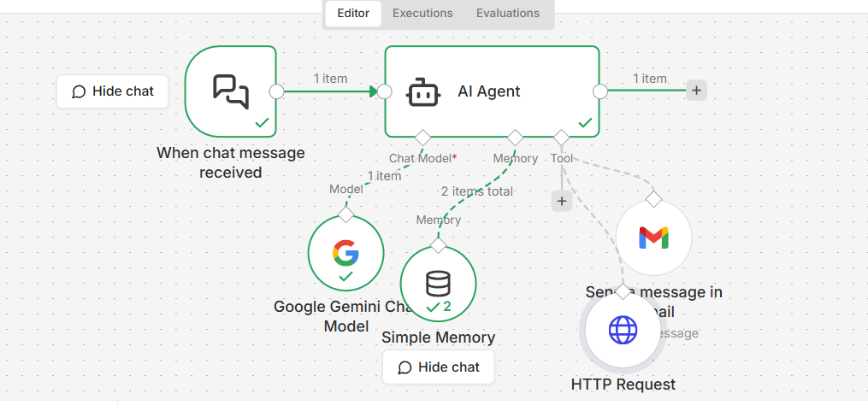The height and width of the screenshot is (405, 868).
Task: Select the chat message trigger node icon
Action: point(230,91)
